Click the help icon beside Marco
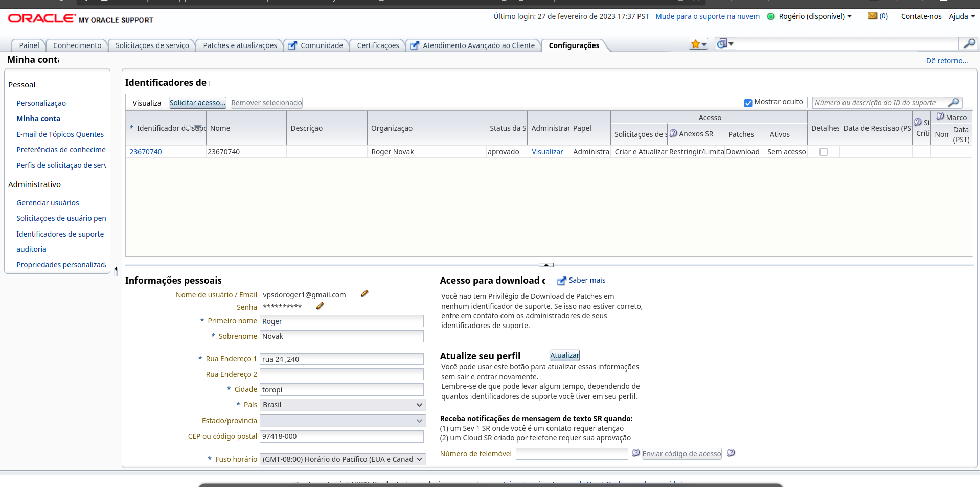The width and height of the screenshot is (980, 487). (x=940, y=116)
